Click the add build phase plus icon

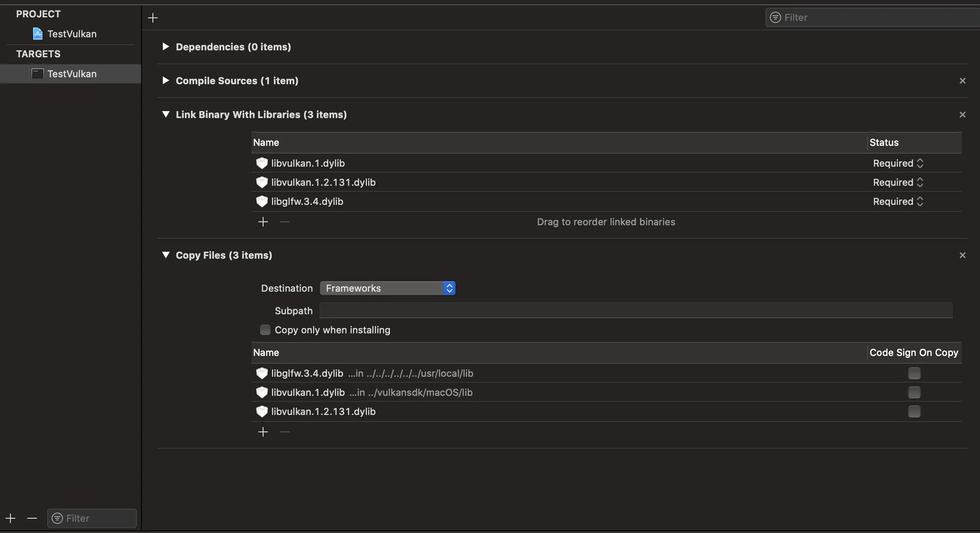pos(153,18)
